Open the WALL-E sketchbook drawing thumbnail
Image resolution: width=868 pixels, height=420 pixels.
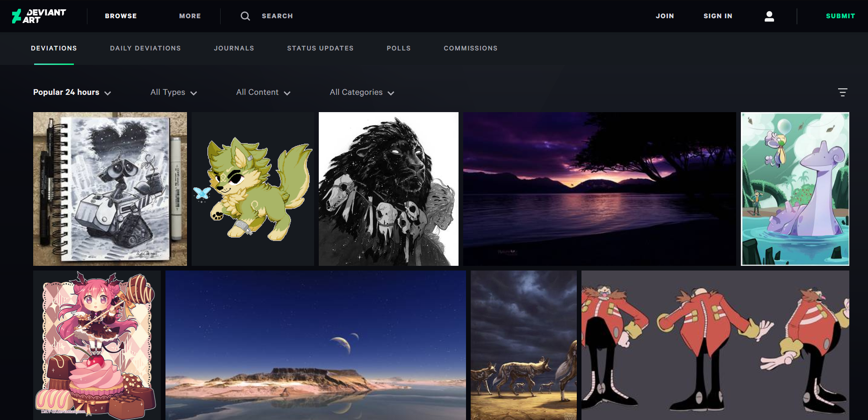[110, 189]
